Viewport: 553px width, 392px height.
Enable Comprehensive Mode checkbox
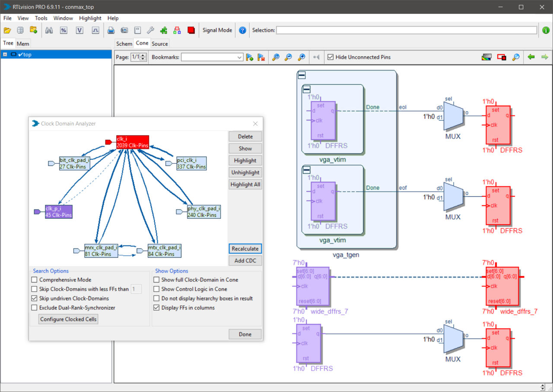click(x=35, y=280)
